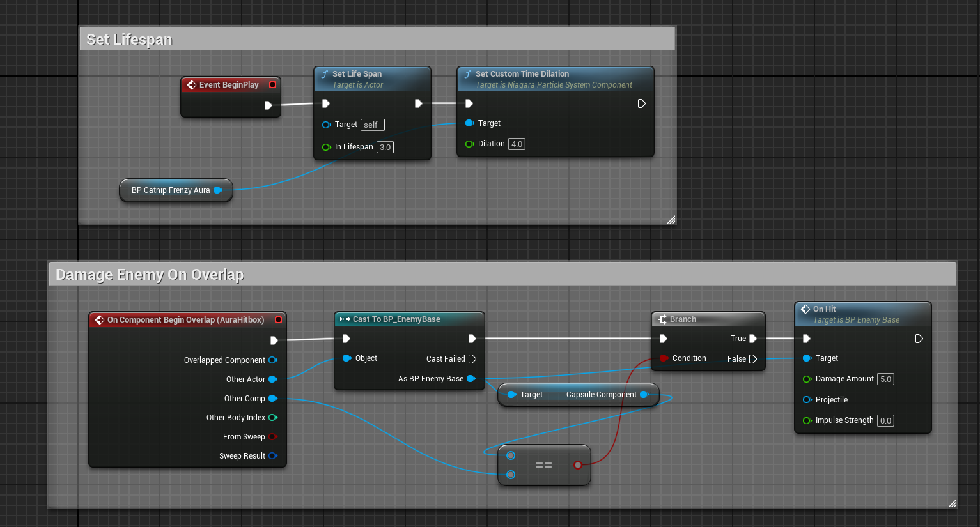Click the On Hit exec output pin
The height and width of the screenshot is (527, 980).
coord(919,339)
